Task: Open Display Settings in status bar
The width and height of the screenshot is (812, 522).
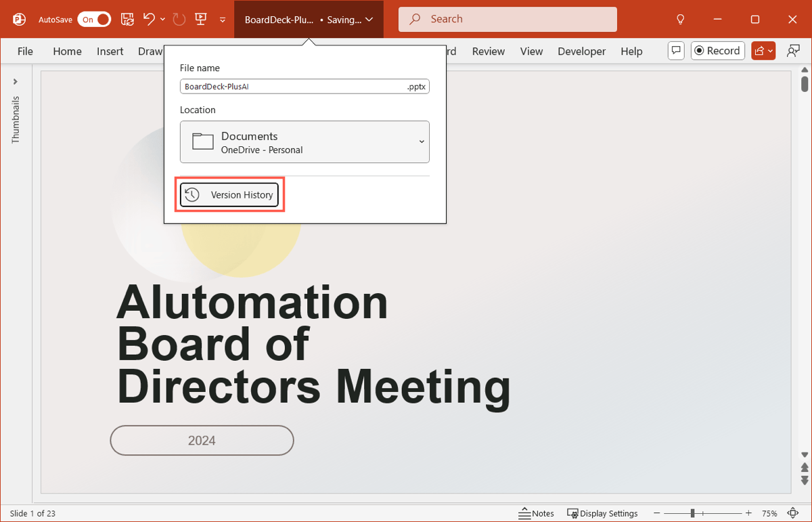Action: (x=602, y=513)
